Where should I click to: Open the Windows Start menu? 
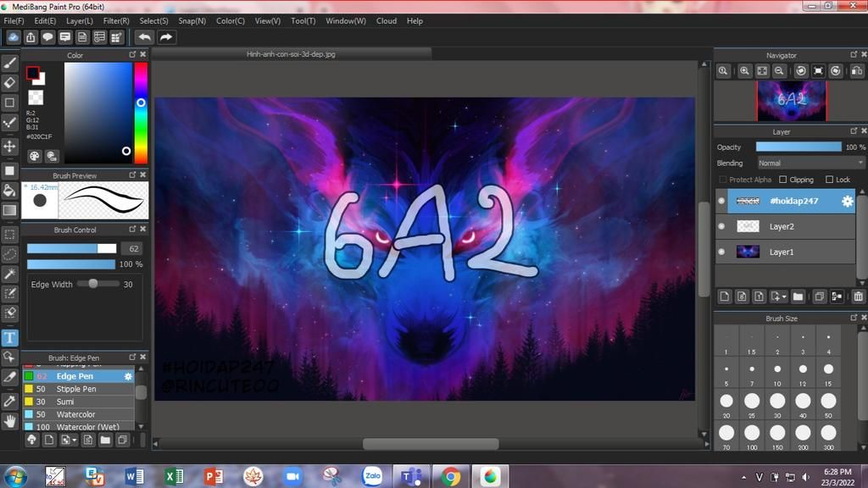(x=15, y=476)
